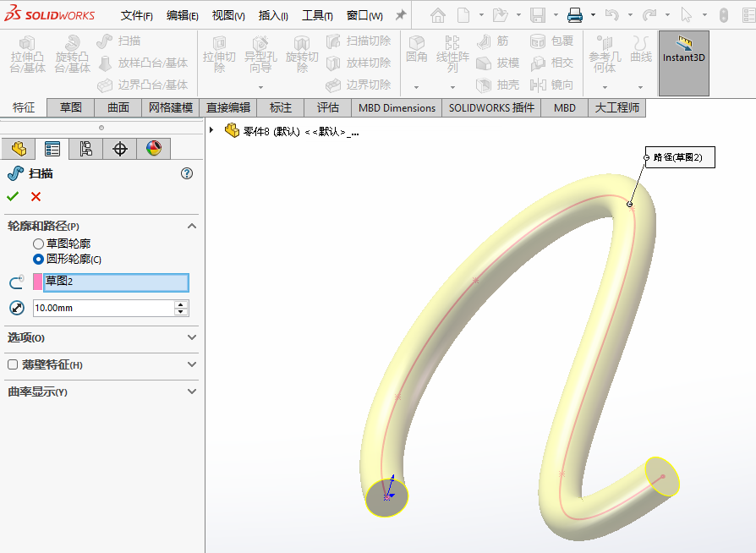Cancel the sweep with the red X
The width and height of the screenshot is (756, 553).
tap(36, 197)
